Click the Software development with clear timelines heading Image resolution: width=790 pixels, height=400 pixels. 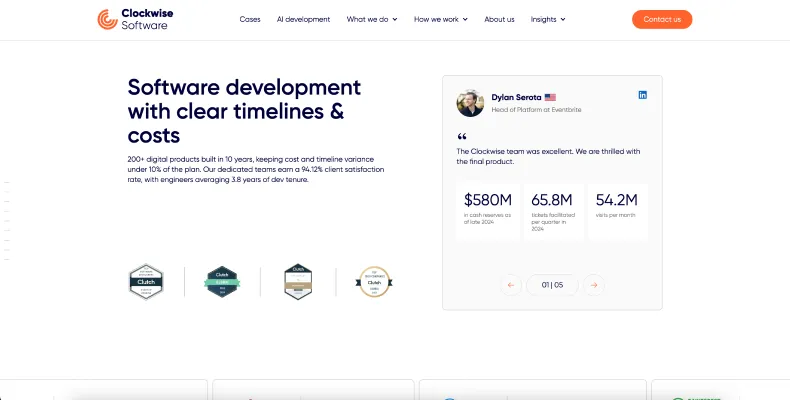coord(244,111)
